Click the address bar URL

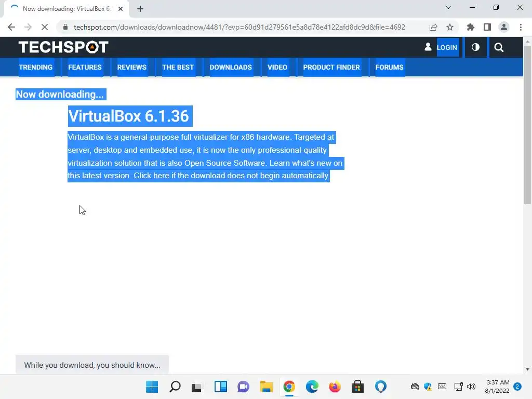pyautogui.click(x=239, y=27)
